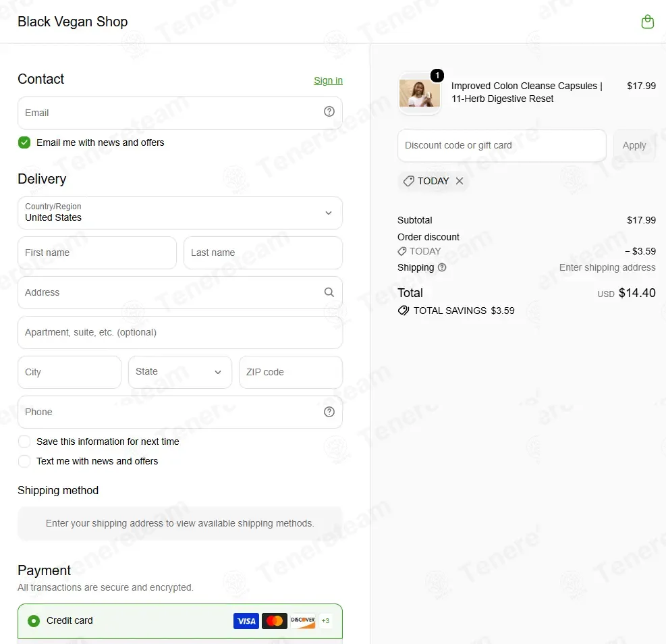Image resolution: width=666 pixels, height=644 pixels.
Task: Expand the State dropdown
Action: [x=180, y=372]
